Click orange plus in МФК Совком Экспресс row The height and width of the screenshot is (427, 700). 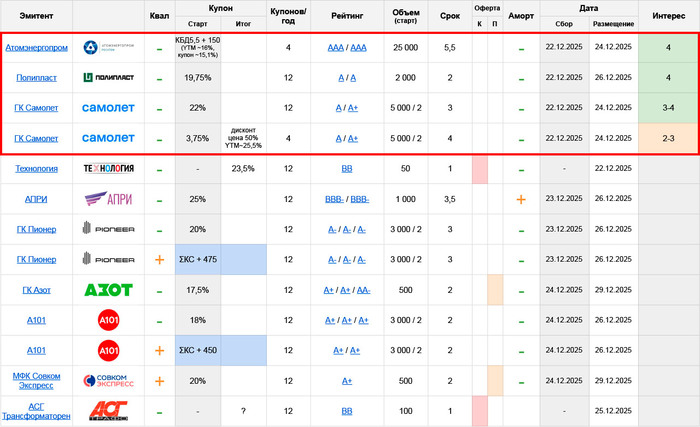tap(159, 380)
